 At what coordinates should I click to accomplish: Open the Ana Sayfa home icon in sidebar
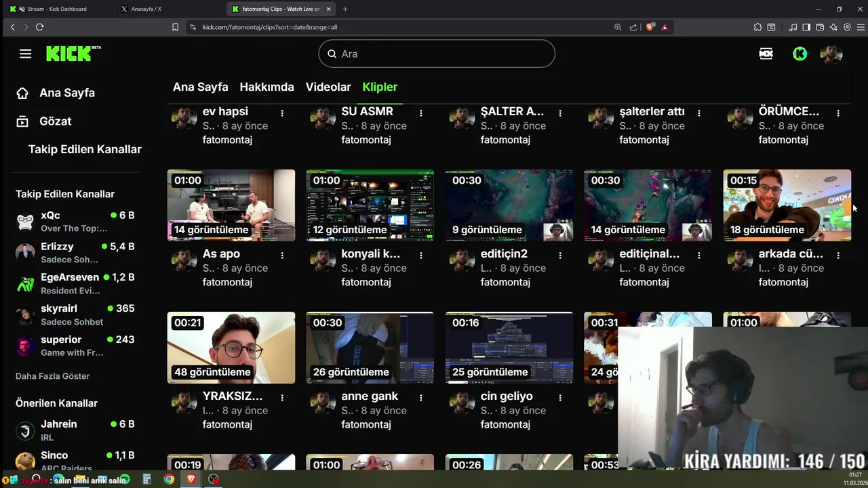[x=22, y=93]
